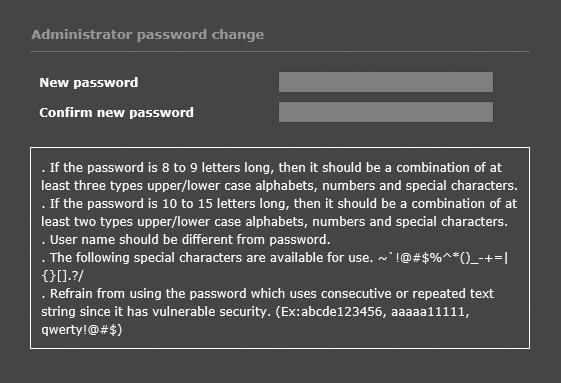This screenshot has width=561, height=383.
Task: Click the {}[].?/ special characters text
Action: pyautogui.click(x=62, y=276)
